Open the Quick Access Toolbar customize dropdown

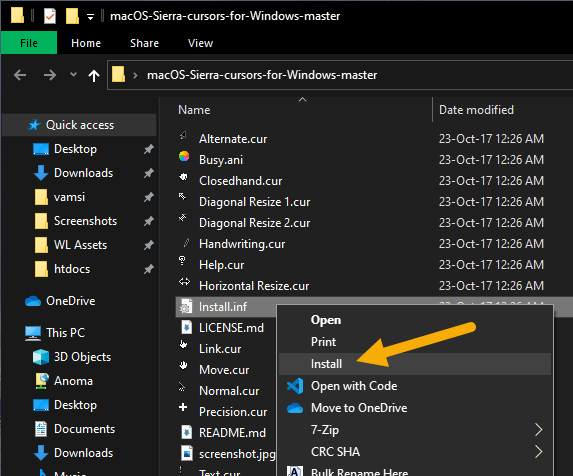pos(90,17)
